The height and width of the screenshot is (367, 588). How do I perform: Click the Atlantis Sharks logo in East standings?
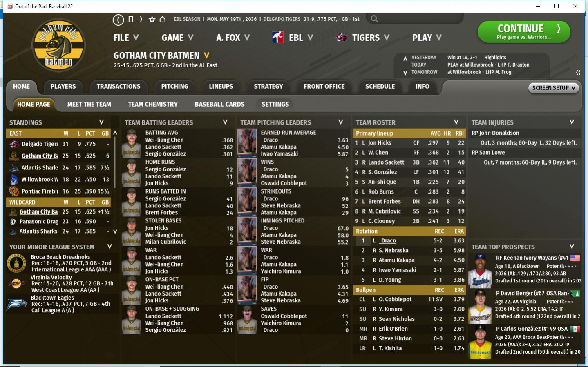14,168
